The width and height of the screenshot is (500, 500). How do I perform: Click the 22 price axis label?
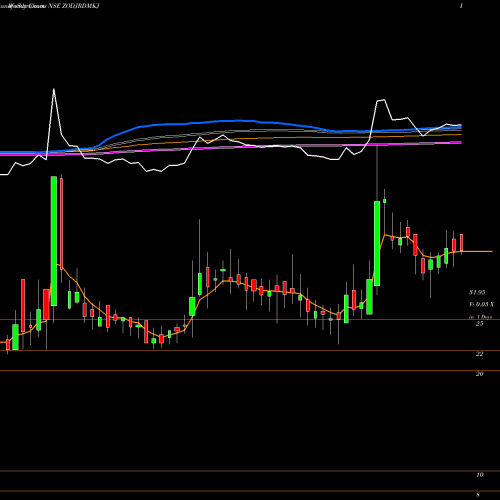[x=479, y=354]
